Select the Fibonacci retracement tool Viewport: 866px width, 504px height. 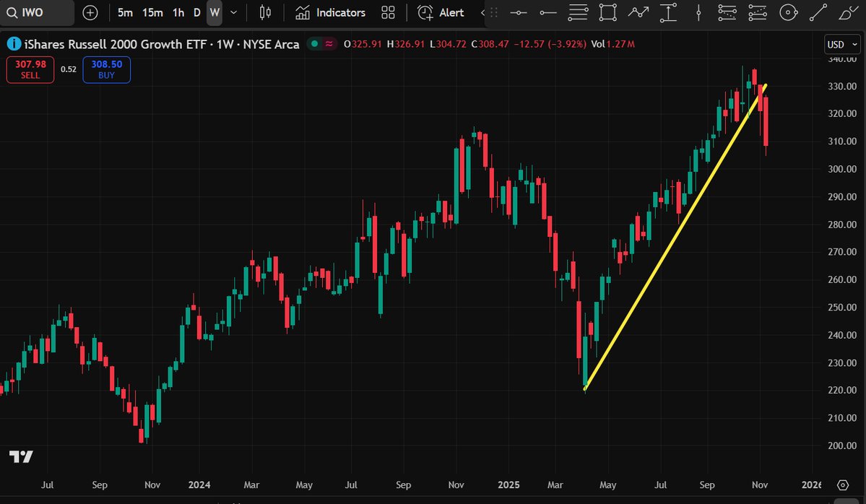[x=578, y=13]
